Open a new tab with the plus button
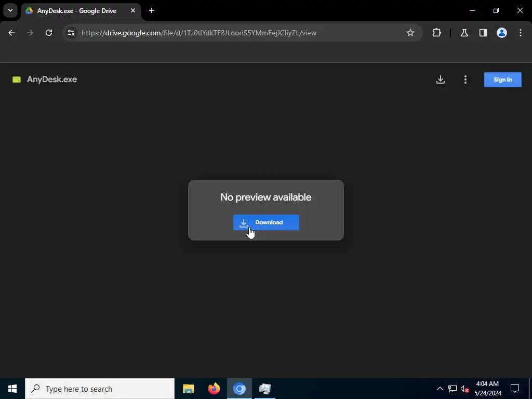This screenshot has width=532, height=399. (x=152, y=10)
